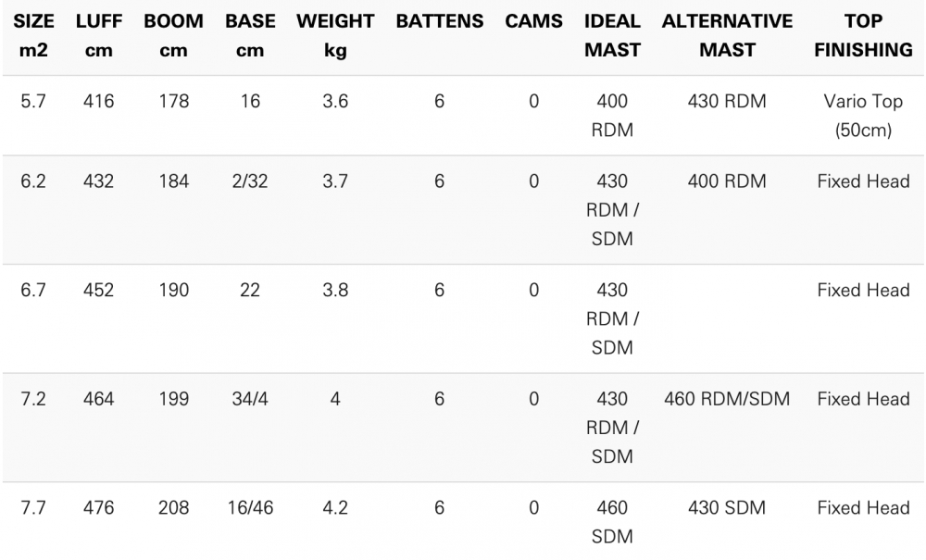Select the Vario Top (50cm) cell
Image resolution: width=926 pixels, height=560 pixels.
click(863, 116)
